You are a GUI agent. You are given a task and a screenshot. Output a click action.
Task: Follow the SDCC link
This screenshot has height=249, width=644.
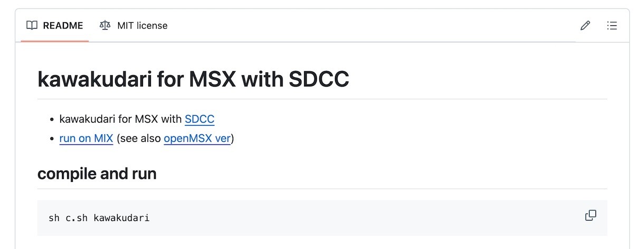click(200, 119)
